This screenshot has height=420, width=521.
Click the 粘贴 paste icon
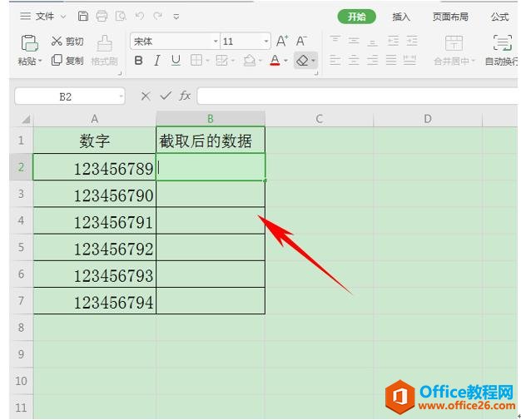coord(30,43)
